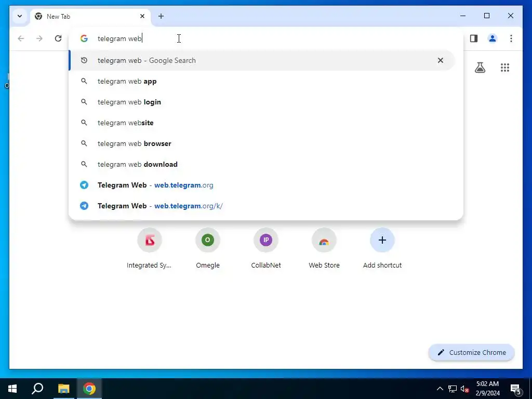
Task: Open the notification center icon
Action: tap(516, 389)
